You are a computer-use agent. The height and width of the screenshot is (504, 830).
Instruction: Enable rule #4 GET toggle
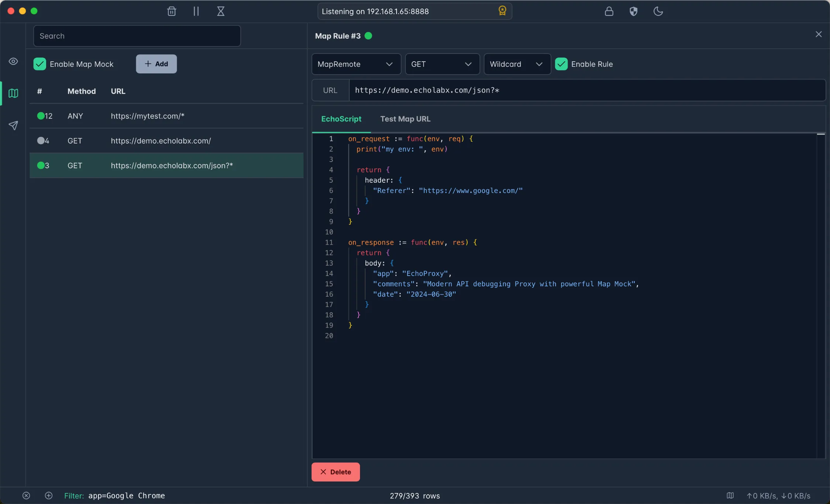[x=40, y=140]
